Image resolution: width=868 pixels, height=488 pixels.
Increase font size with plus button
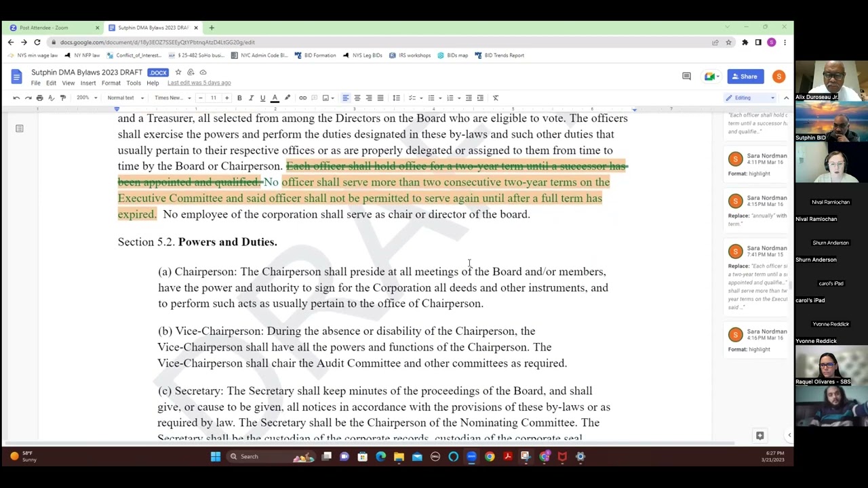pos(226,98)
